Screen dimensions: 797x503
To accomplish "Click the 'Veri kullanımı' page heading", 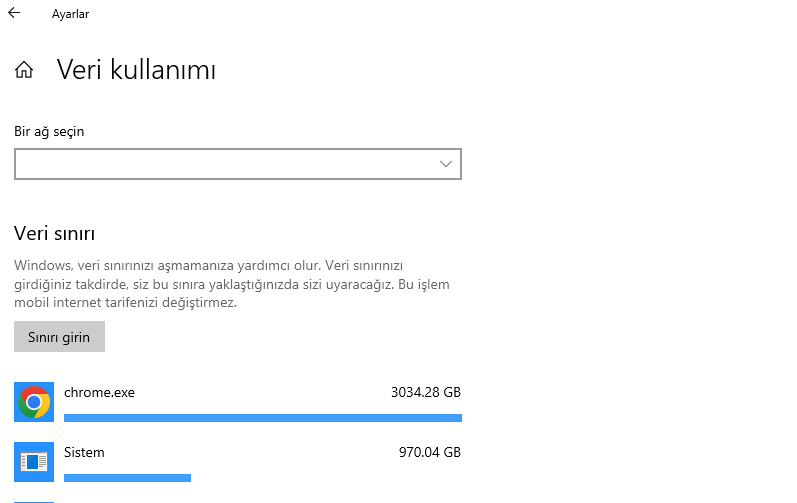I will (136, 70).
